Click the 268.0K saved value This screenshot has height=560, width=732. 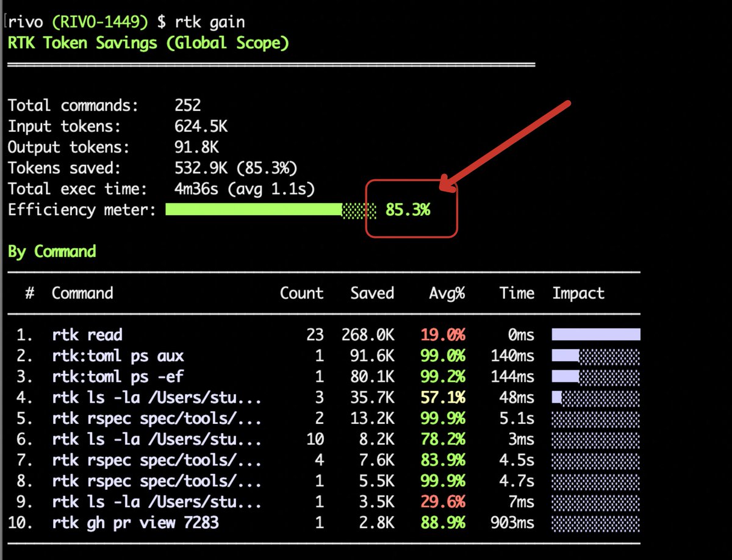click(x=368, y=334)
